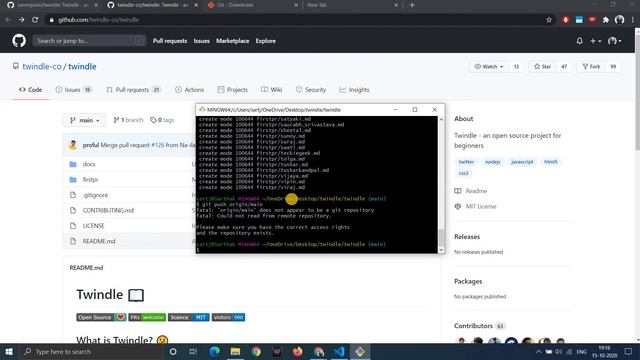Switch to the Projects tab
This screenshot has width=640, height=360.
[x=233, y=90]
